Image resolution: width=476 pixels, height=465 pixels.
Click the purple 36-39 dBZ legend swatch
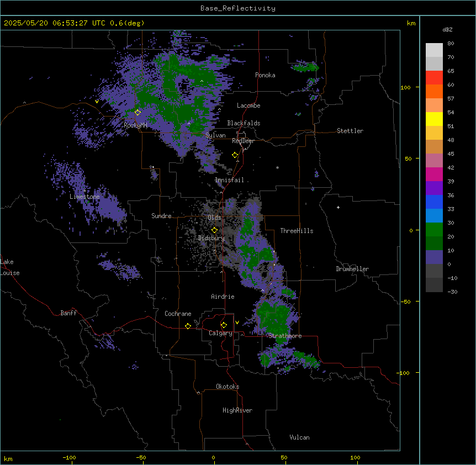click(434, 188)
